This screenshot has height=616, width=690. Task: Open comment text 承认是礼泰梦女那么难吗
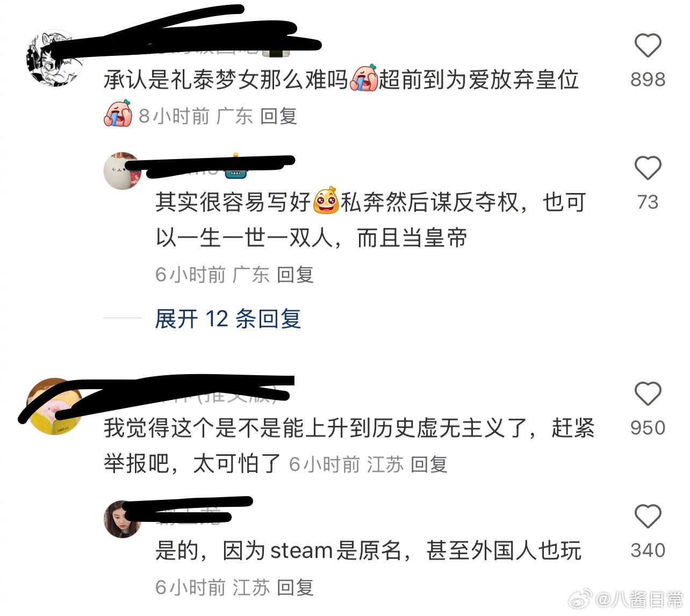click(x=226, y=80)
